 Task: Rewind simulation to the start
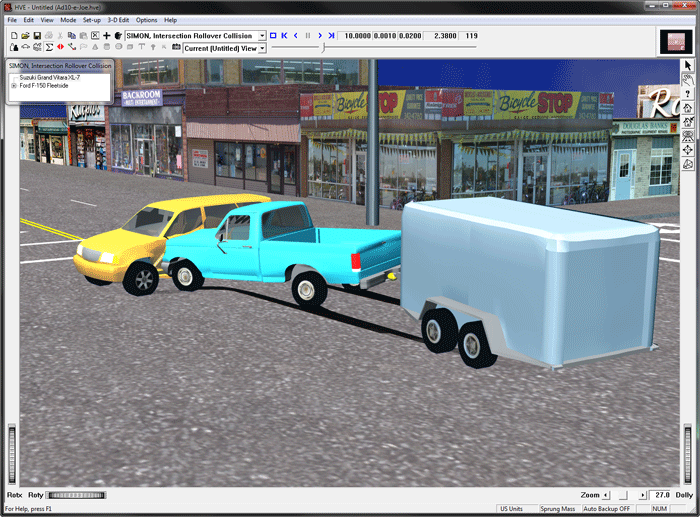point(284,36)
